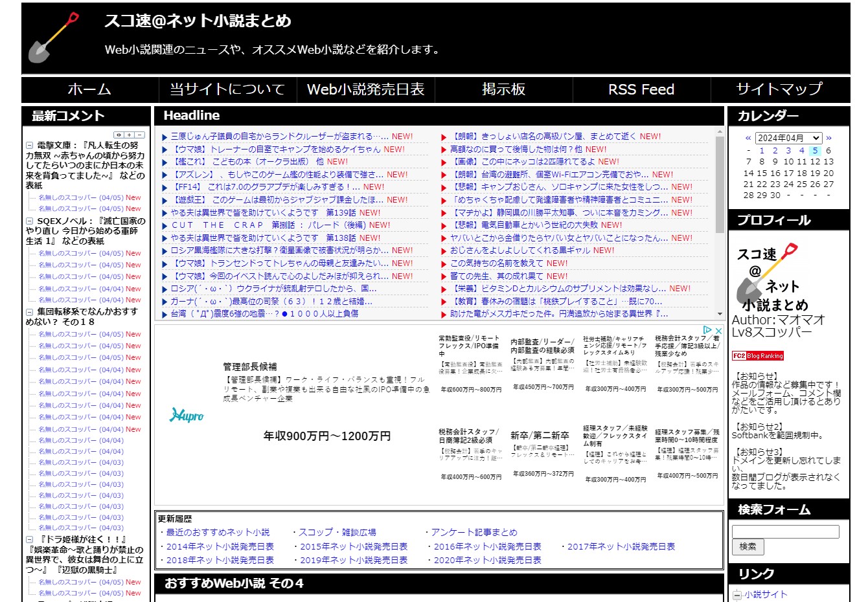Click the 検索 search button
868x602 pixels.
coord(748,547)
